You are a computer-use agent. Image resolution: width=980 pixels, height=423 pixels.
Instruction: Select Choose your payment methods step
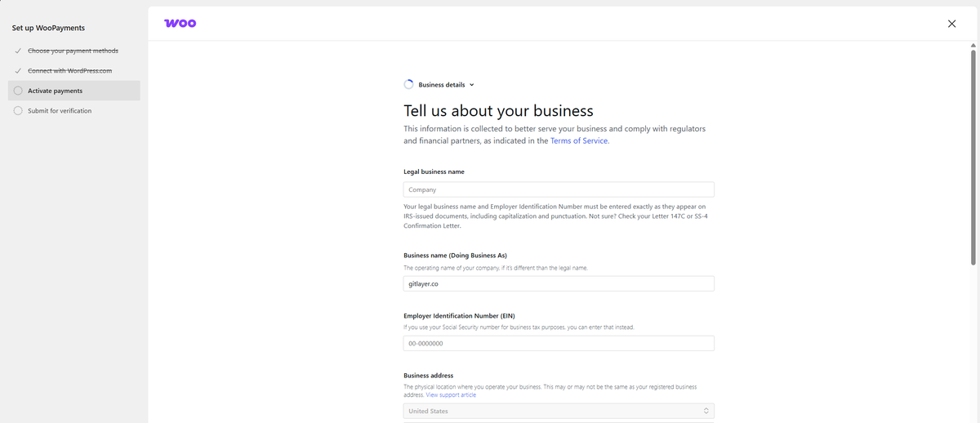[73, 51]
